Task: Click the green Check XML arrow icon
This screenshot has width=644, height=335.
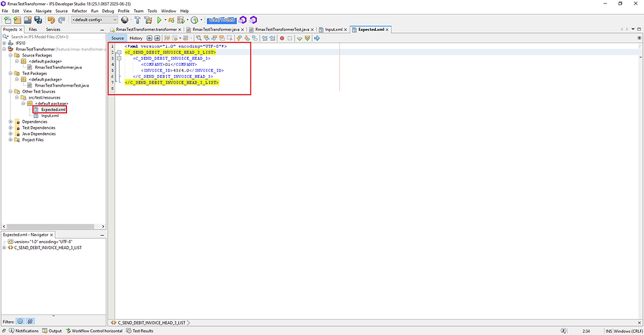Action: (300, 38)
